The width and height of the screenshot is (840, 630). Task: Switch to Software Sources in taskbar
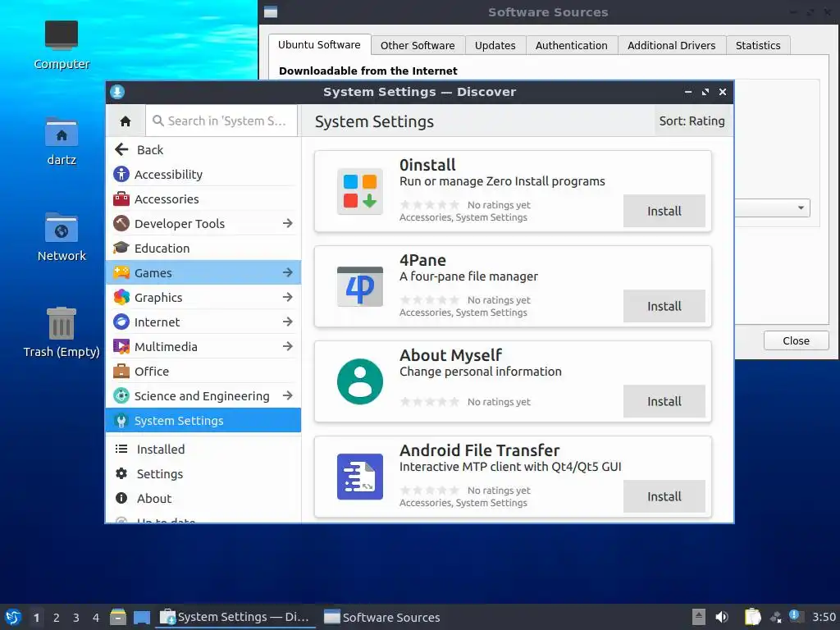(382, 617)
